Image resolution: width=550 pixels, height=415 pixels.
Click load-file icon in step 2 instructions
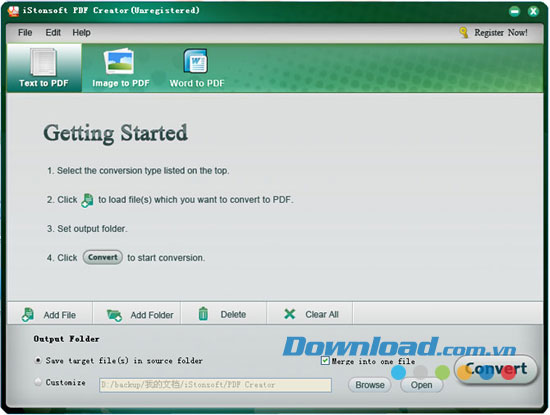tap(87, 200)
